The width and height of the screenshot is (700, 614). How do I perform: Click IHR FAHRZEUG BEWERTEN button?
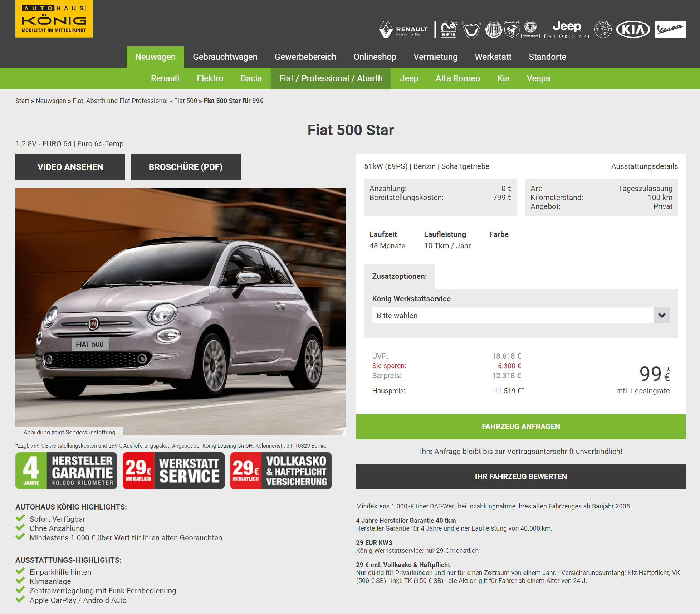point(521,477)
